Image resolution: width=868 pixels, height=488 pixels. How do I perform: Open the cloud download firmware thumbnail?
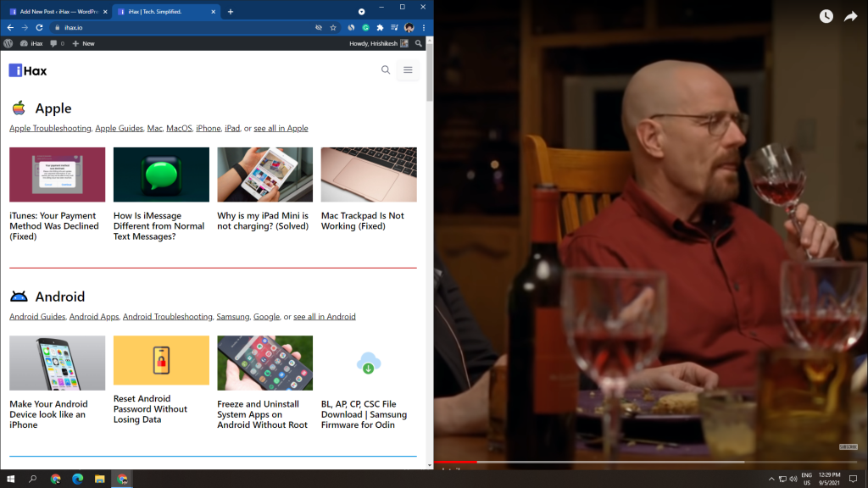(369, 363)
